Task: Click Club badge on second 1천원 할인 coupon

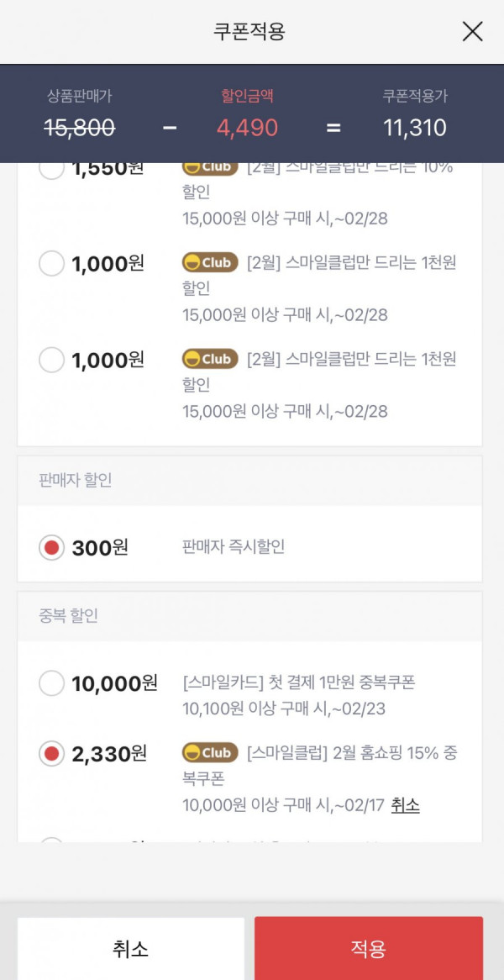Action: pyautogui.click(x=210, y=359)
